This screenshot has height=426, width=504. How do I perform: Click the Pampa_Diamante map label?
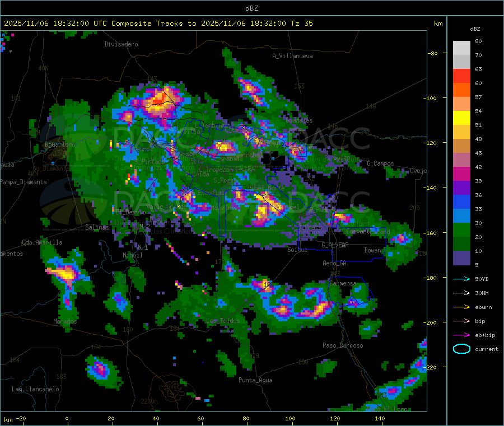(x=24, y=182)
